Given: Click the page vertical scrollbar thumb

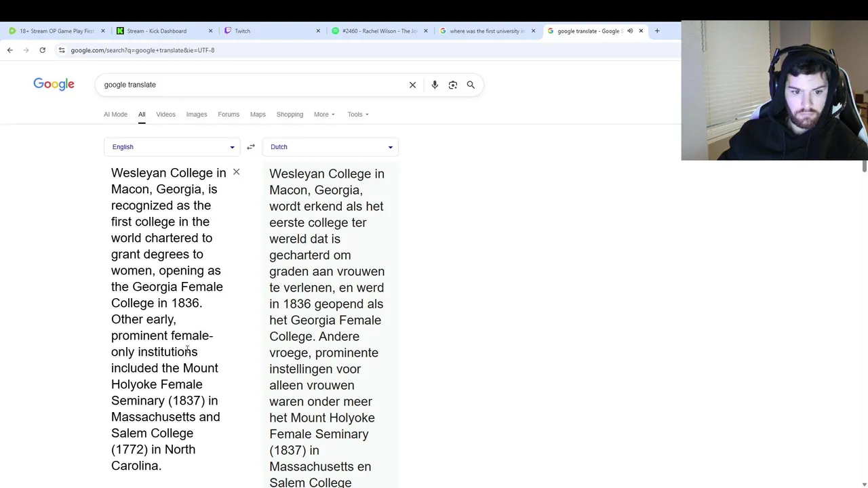Looking at the screenshot, I should click(865, 167).
